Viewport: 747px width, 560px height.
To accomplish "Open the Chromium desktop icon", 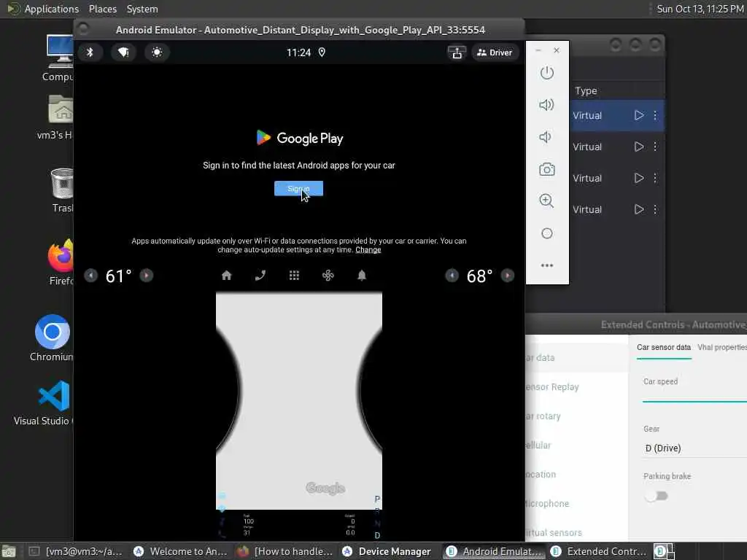I will click(52, 338).
